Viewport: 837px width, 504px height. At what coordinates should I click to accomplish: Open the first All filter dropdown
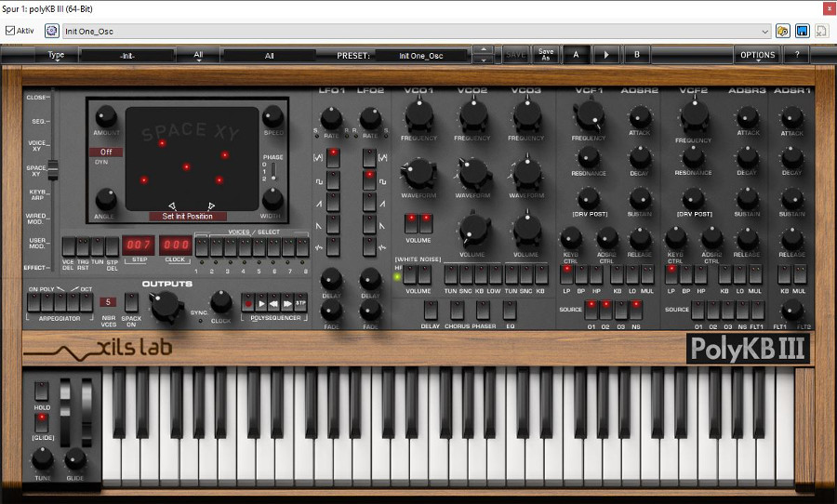[x=199, y=55]
